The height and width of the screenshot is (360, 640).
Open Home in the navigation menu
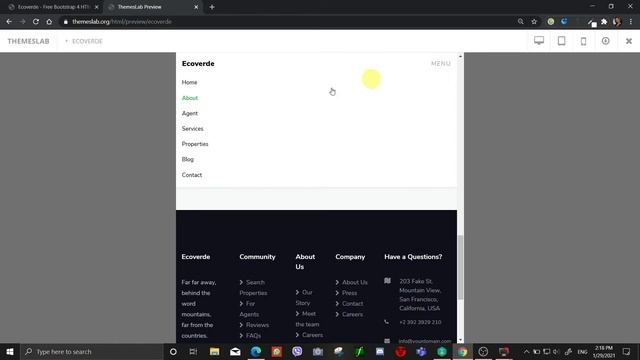click(189, 82)
